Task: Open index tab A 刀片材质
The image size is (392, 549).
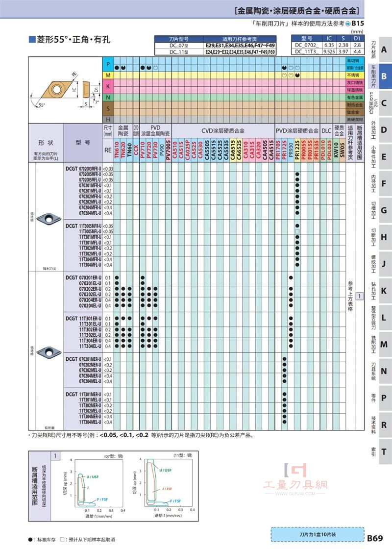Action: (379, 50)
